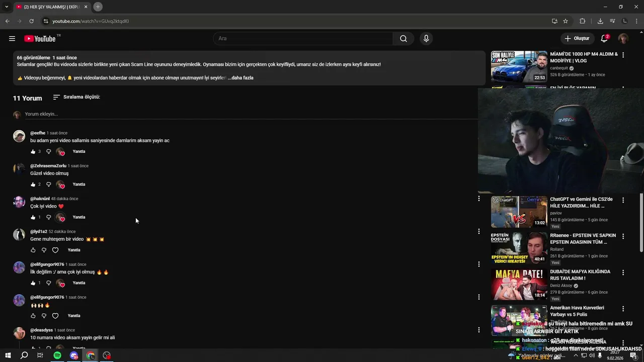Dislike @lyd1a2's comment
Screen dimensions: 644x362
pos(44,250)
